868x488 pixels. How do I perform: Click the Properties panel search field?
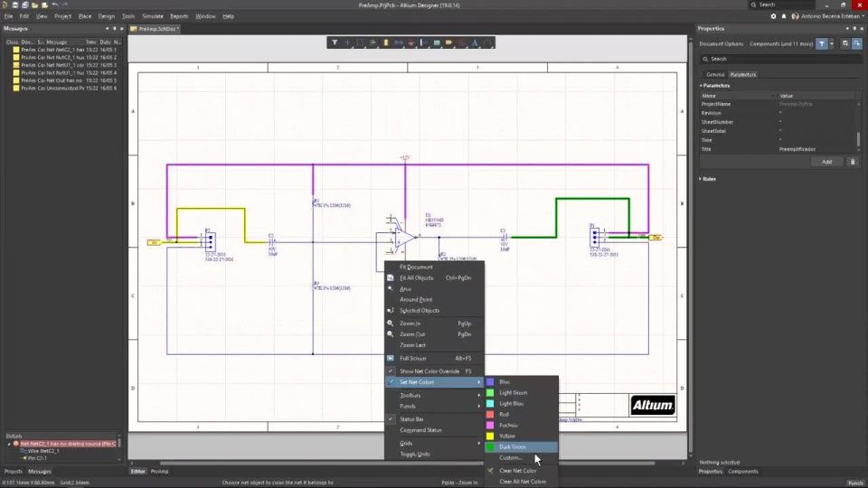coord(779,59)
